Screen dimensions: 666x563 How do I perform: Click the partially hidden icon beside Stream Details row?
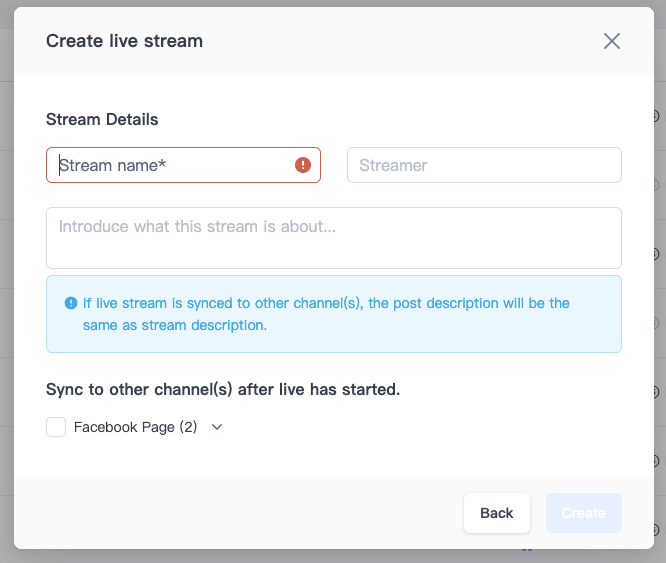[657, 115]
